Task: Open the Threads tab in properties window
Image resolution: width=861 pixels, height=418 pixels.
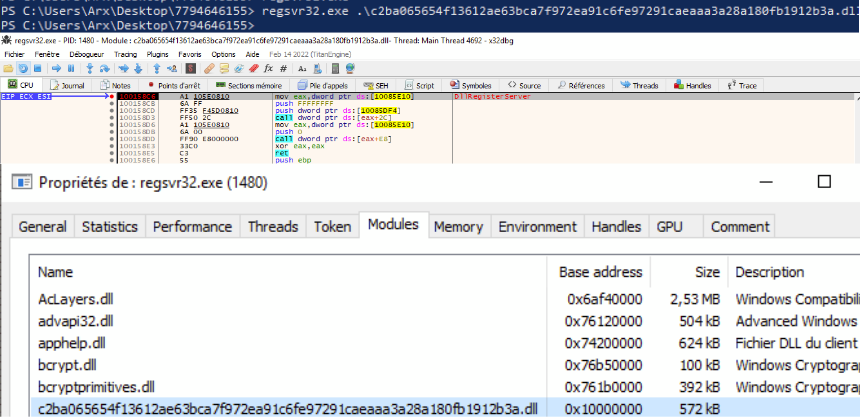Action: pyautogui.click(x=273, y=227)
